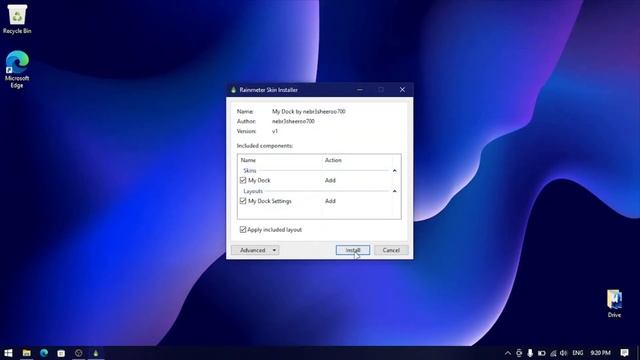Screen dimensions: 640x360
Task: Open the volume speaker tray icon
Action: 564,353
